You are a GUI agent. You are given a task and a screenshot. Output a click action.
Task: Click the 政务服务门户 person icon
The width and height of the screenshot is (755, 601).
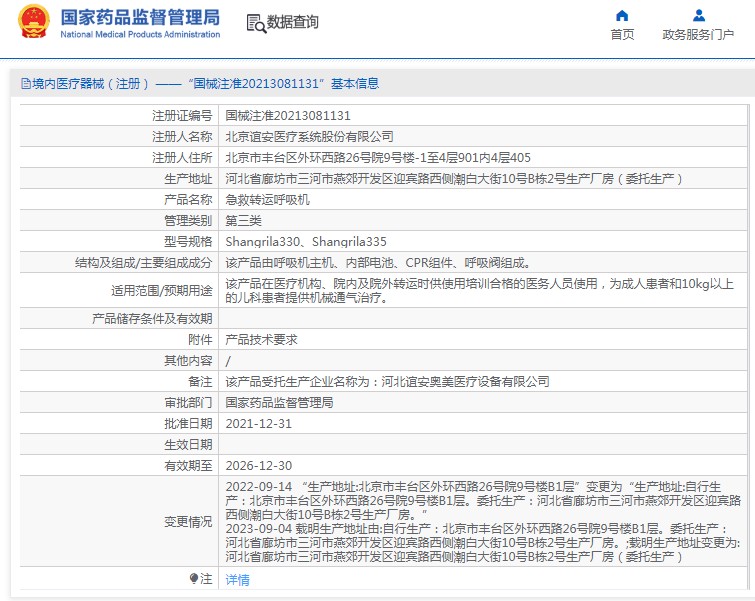pos(698,15)
